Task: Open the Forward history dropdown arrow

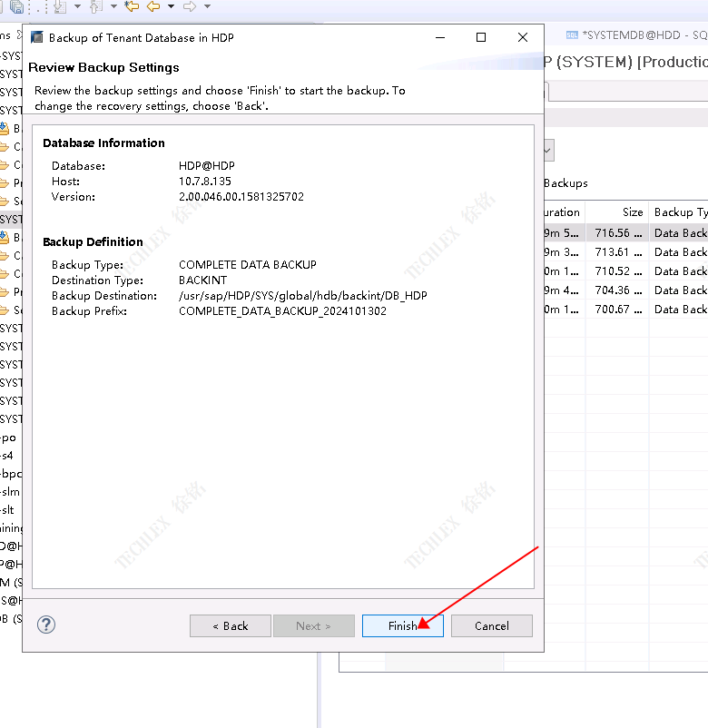Action: [x=207, y=6]
